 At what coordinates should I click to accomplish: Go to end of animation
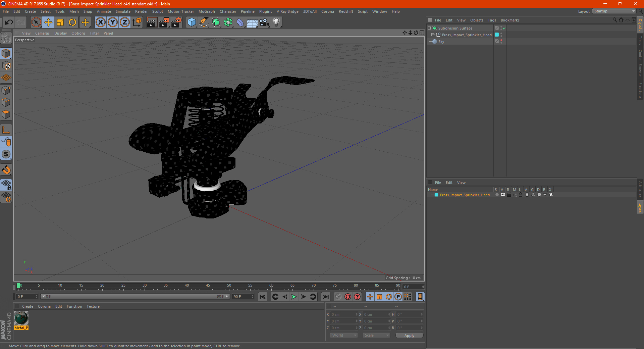point(325,297)
